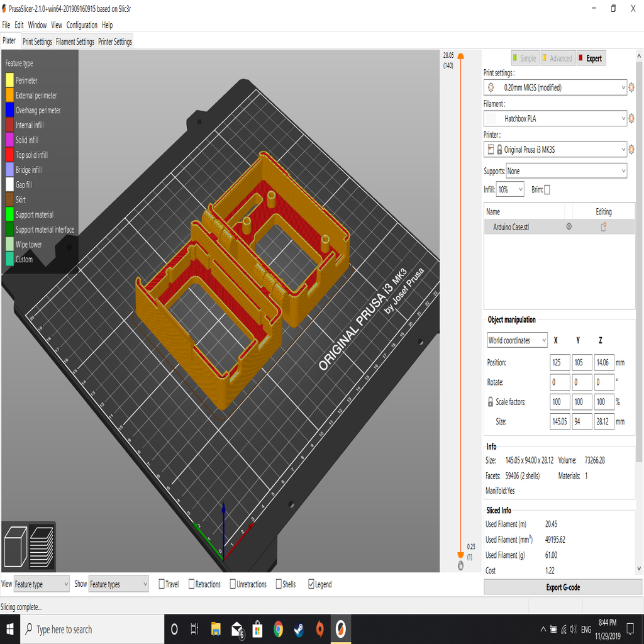This screenshot has width=644, height=644.
Task: Click the Filament settings gear icon
Action: pyautogui.click(x=631, y=118)
